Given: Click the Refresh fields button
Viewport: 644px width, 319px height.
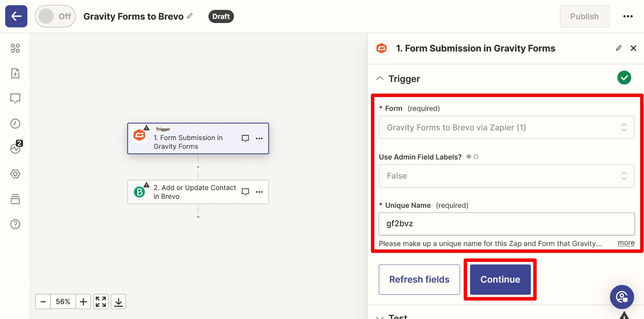Looking at the screenshot, I should [x=419, y=280].
